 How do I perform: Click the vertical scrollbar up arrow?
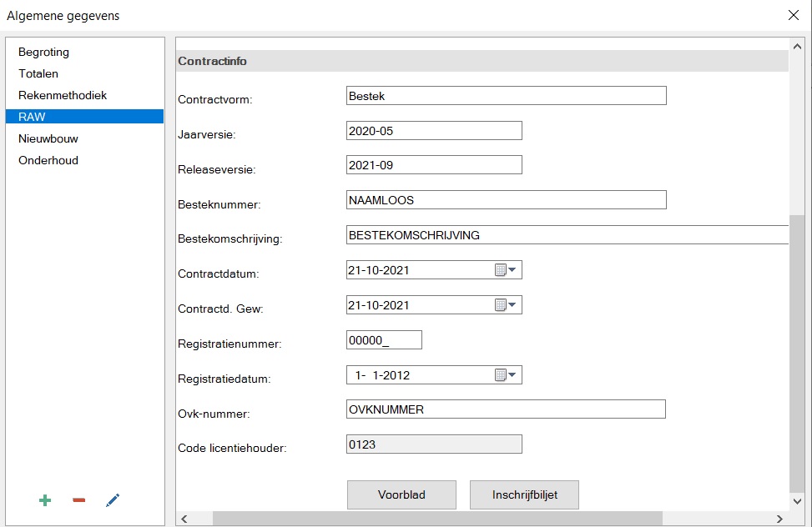[797, 45]
